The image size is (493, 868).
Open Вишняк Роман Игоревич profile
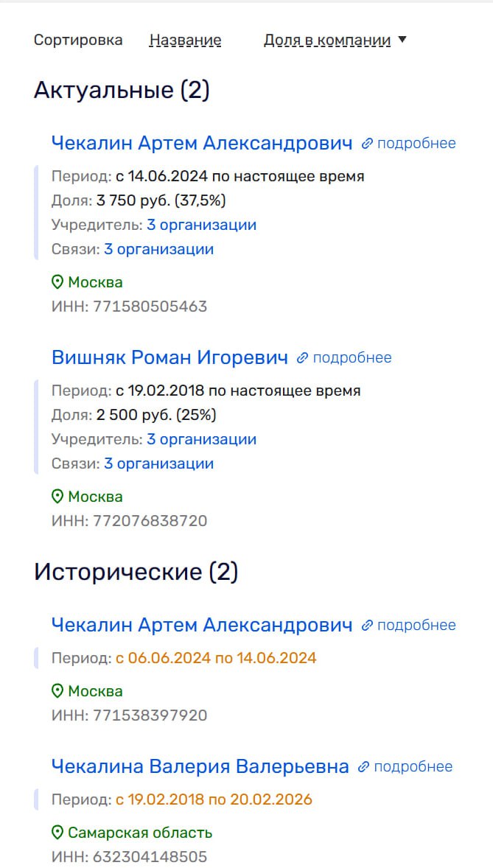tap(169, 357)
